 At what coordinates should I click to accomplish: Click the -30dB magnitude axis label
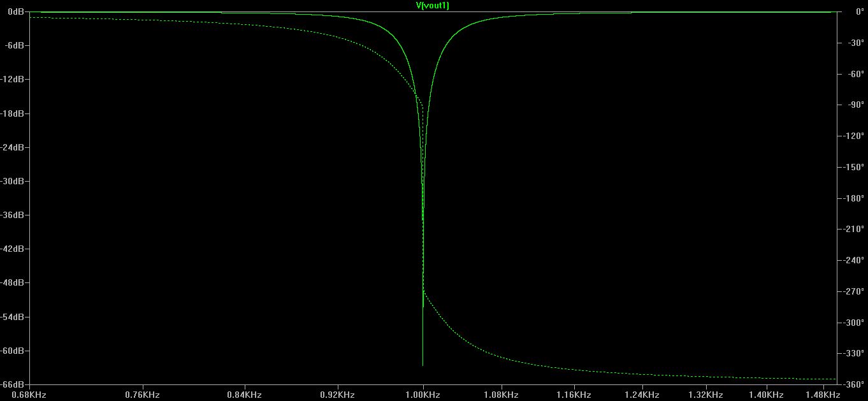[x=11, y=181]
